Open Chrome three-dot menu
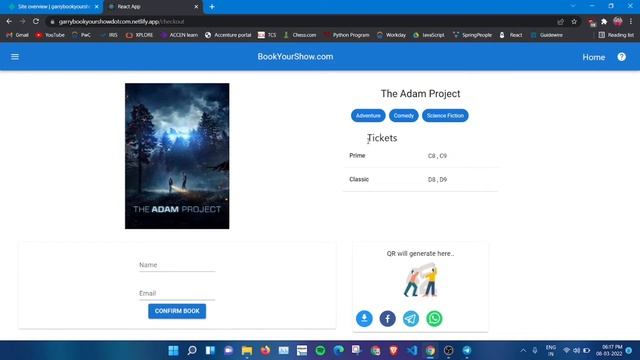This screenshot has height=360, width=640. 631,22
